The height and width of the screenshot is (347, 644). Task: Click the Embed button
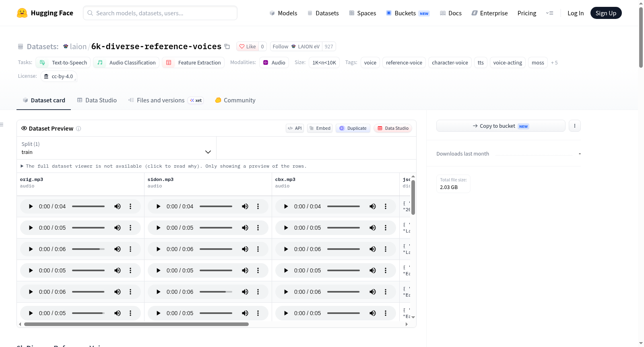pos(320,128)
